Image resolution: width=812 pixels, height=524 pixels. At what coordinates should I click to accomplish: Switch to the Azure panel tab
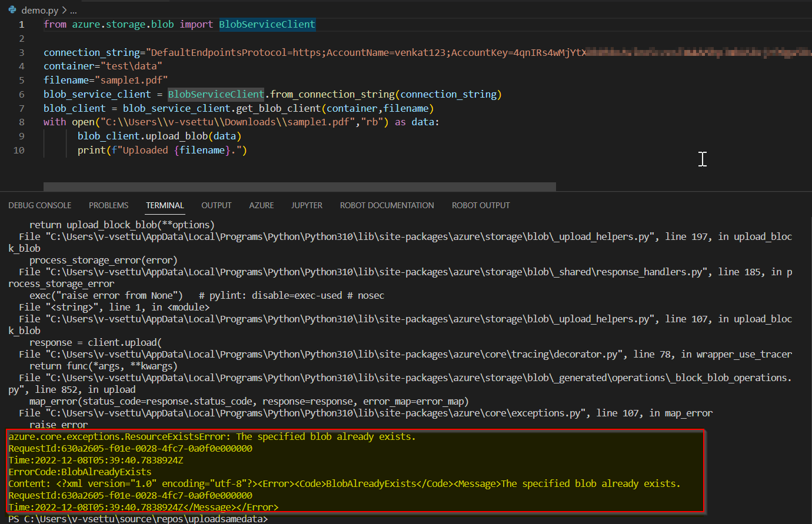click(261, 205)
